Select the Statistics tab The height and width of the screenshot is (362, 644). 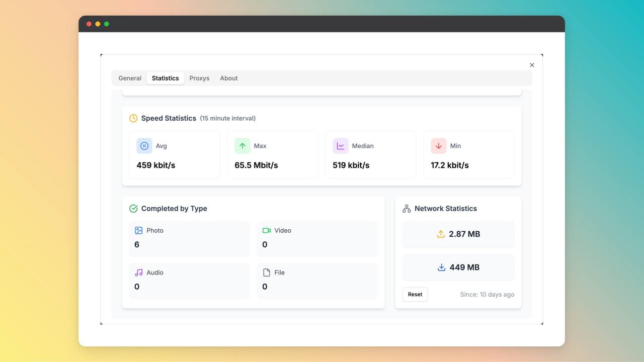click(x=165, y=78)
